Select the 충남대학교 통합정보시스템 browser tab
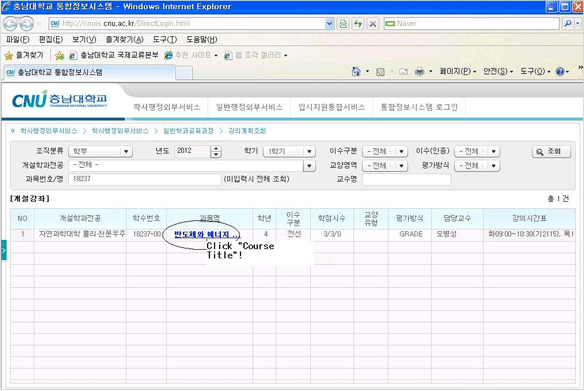 click(89, 72)
